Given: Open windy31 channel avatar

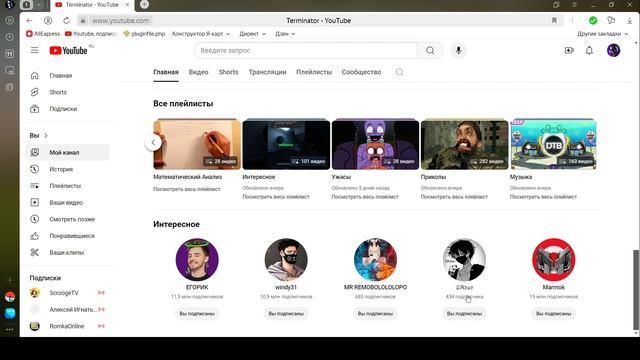Looking at the screenshot, I should click(286, 260).
